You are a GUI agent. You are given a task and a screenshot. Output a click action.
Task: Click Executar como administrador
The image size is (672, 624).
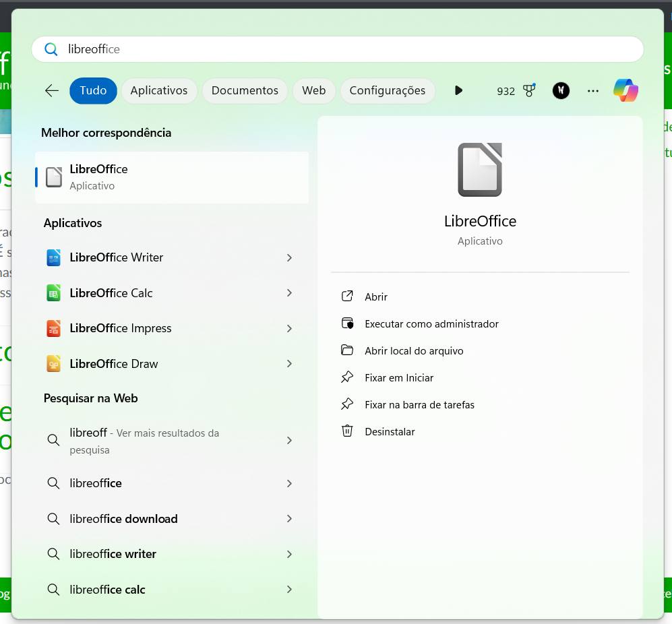point(431,324)
